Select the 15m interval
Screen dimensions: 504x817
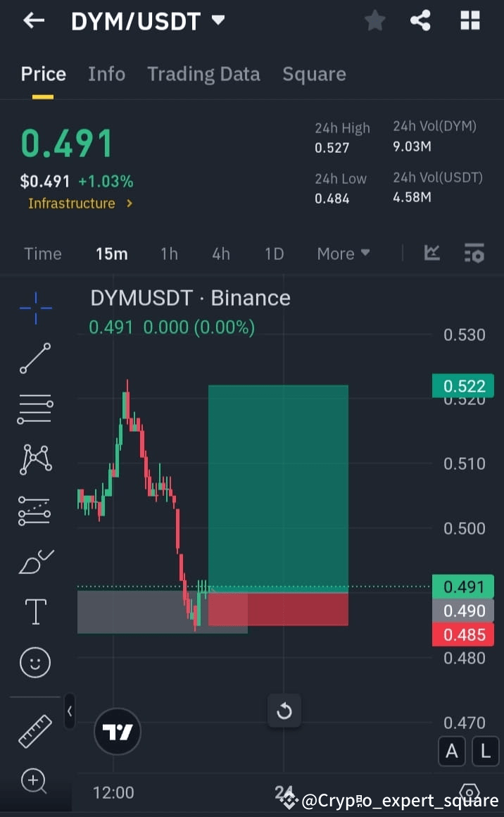[111, 254]
